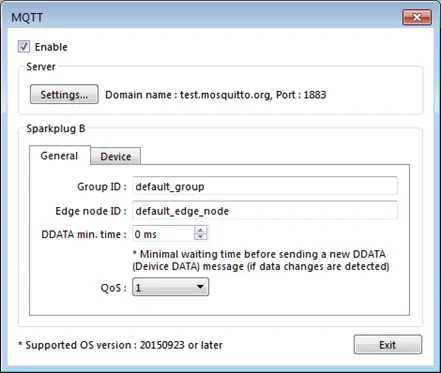The width and height of the screenshot is (441, 373).
Task: Decrease DDATA min. time with down arrow
Action: coord(201,237)
